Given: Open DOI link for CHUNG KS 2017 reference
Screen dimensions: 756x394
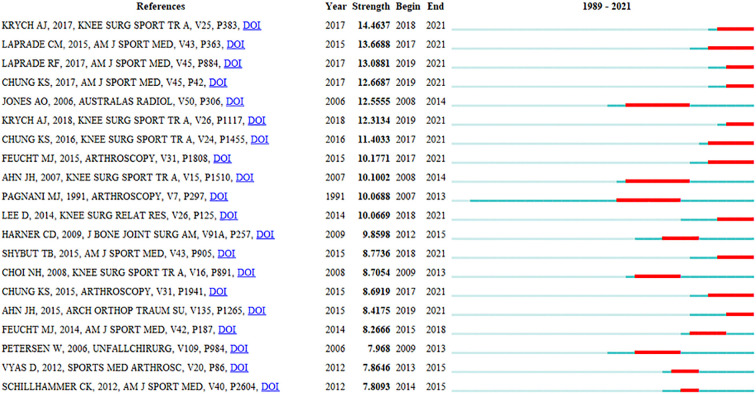Looking at the screenshot, I should 218,82.
